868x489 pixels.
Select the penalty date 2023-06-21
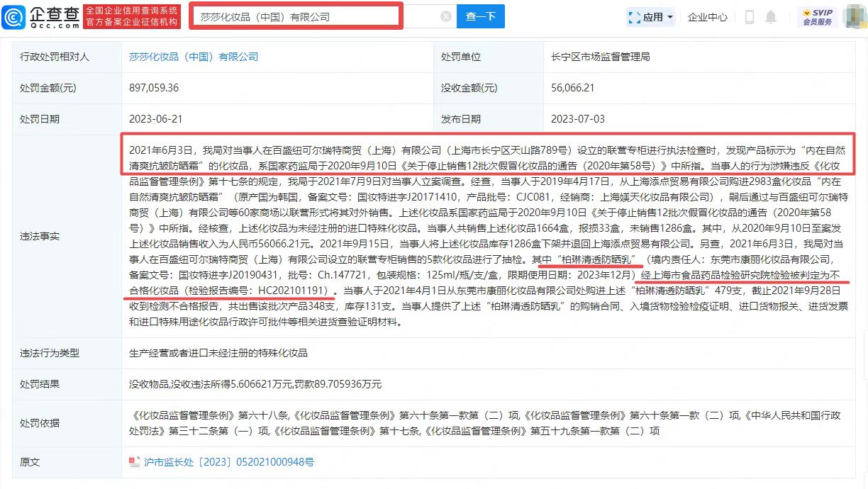point(156,119)
